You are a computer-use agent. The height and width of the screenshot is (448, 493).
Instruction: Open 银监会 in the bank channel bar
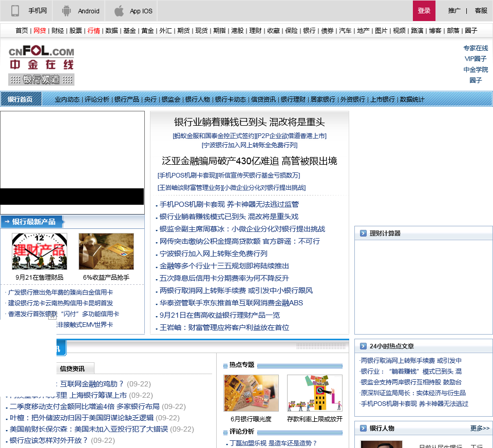click(170, 99)
